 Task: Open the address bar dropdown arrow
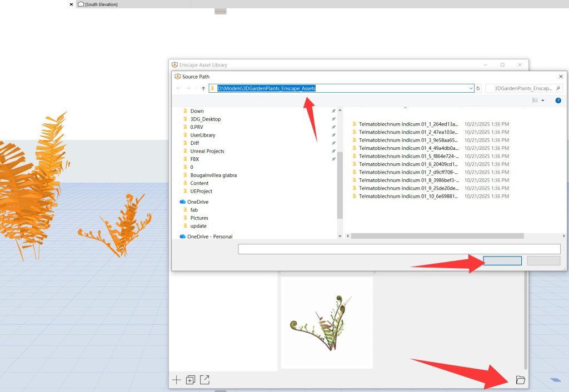[471, 88]
